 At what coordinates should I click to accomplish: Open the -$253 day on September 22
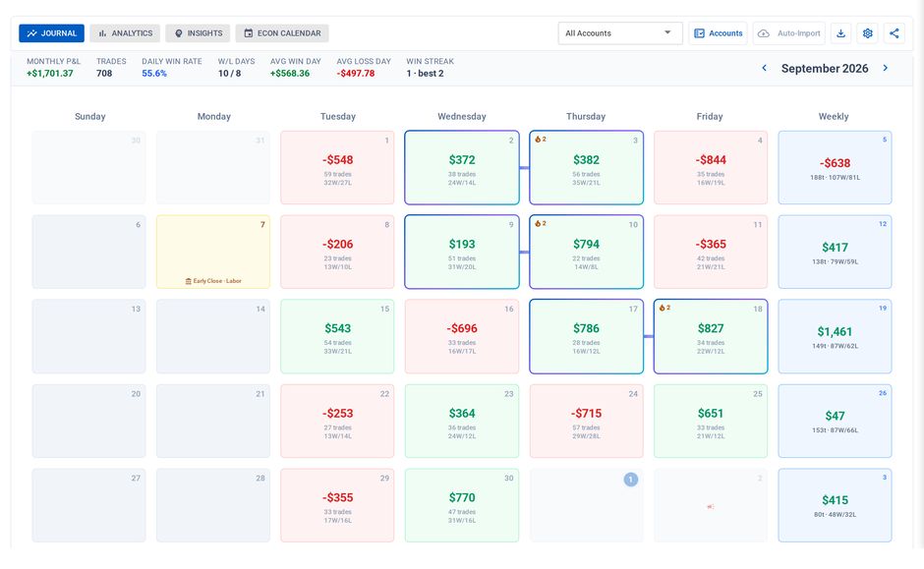point(337,422)
